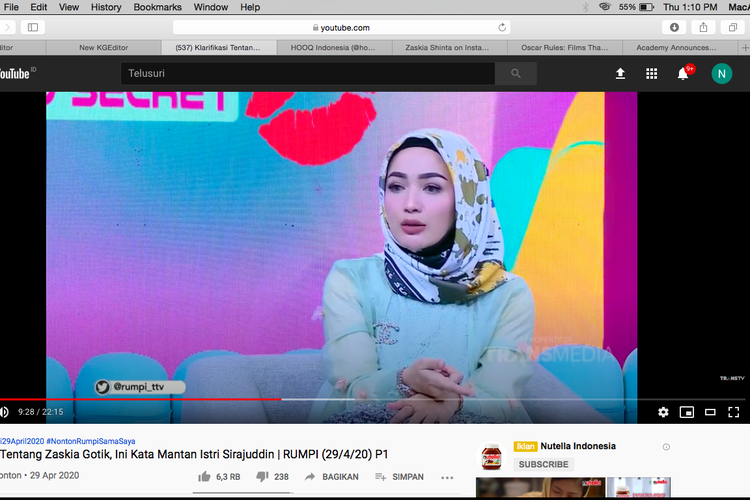
Task: Click the search magnifier button
Action: click(516, 73)
